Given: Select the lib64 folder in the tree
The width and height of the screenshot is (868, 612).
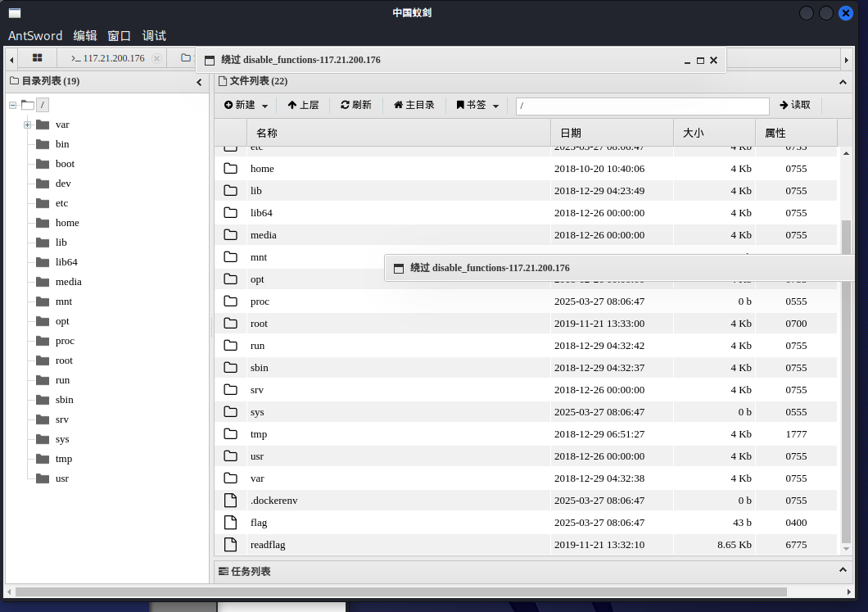Looking at the screenshot, I should [66, 262].
